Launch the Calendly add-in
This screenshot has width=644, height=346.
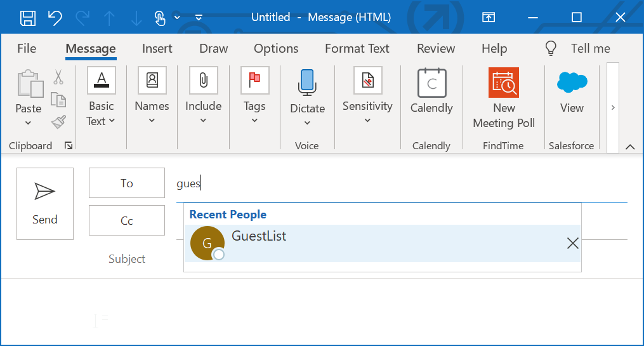click(x=431, y=91)
